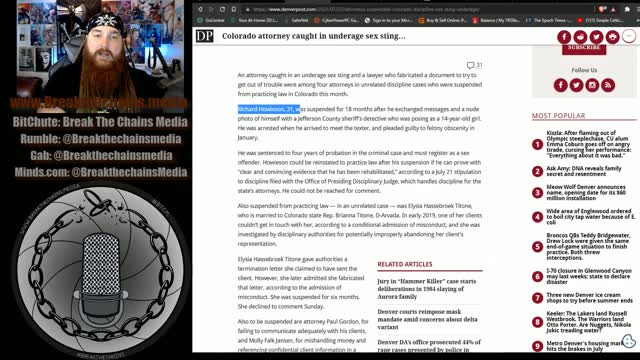Follow Us on Twitter icon in the sidebar
Image resolution: width=640 pixels, height=360 pixels.
[576, 85]
